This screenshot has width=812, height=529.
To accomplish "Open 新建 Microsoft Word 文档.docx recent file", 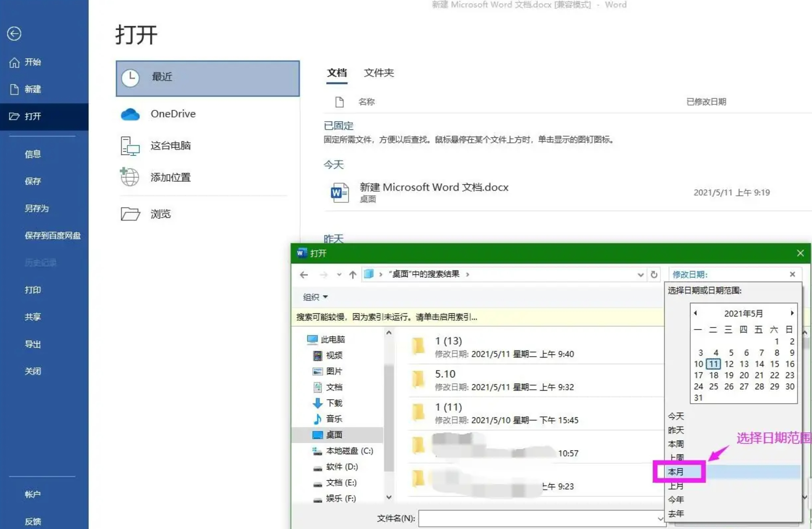I will tap(433, 188).
